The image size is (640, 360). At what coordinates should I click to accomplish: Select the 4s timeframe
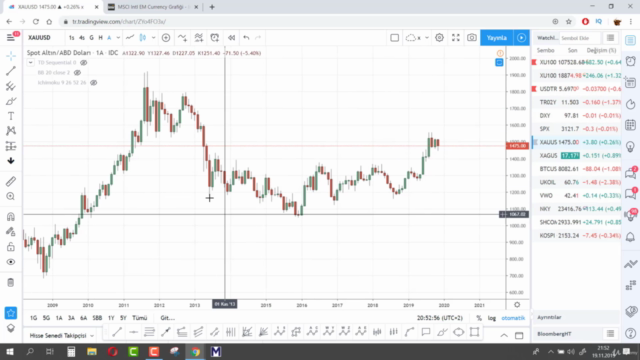click(82, 38)
